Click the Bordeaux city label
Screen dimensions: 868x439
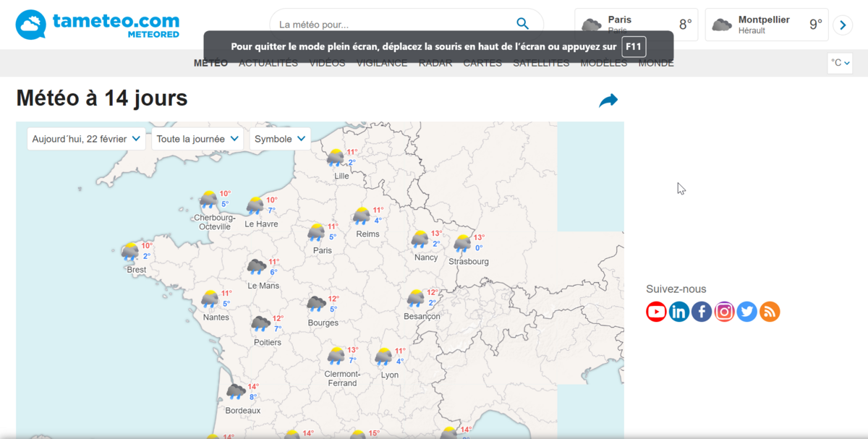coord(243,410)
